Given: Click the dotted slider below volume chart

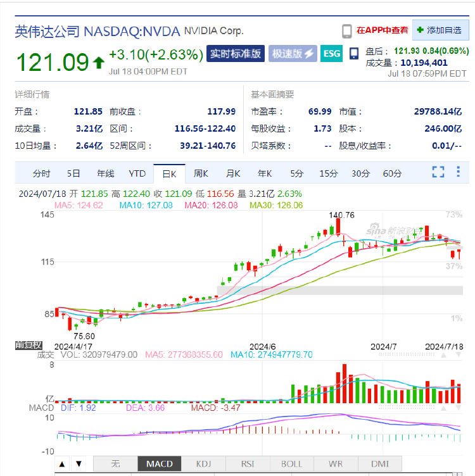Looking at the screenshot, I should click(407, 408).
